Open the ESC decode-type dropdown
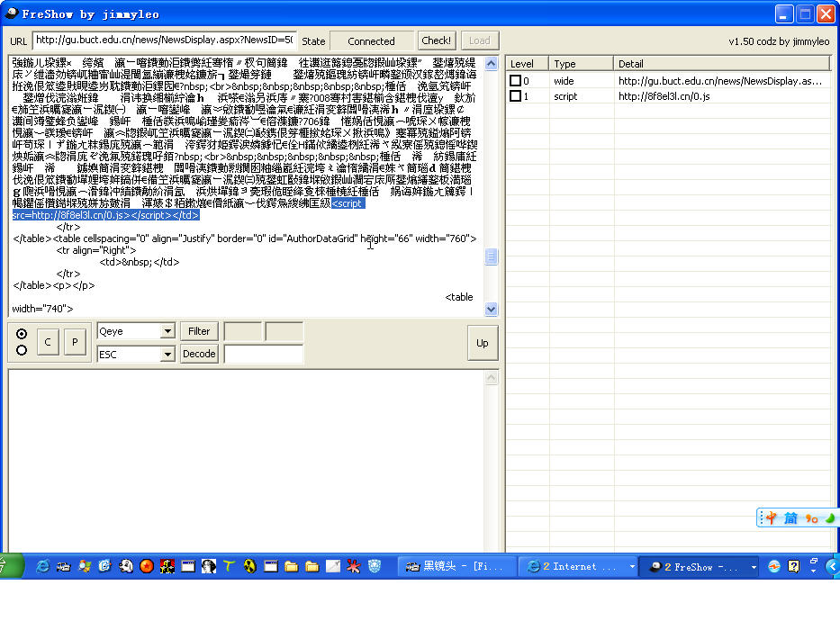 tap(167, 354)
